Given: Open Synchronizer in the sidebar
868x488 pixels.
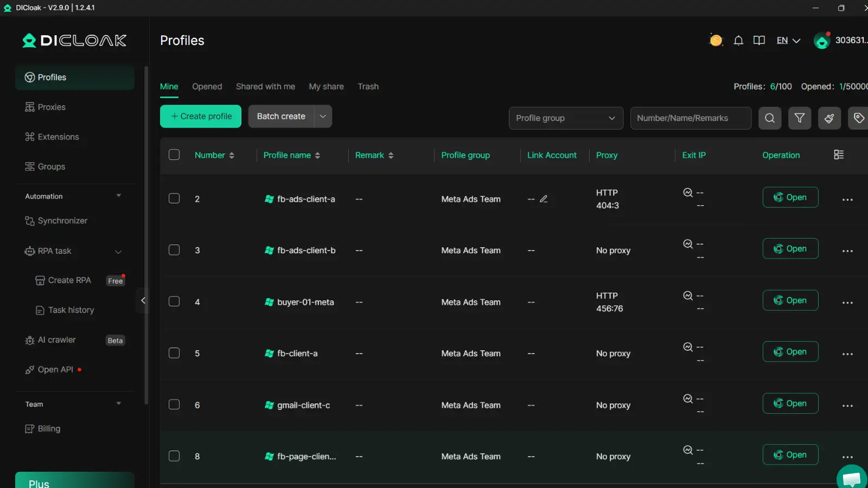Looking at the screenshot, I should (75, 221).
